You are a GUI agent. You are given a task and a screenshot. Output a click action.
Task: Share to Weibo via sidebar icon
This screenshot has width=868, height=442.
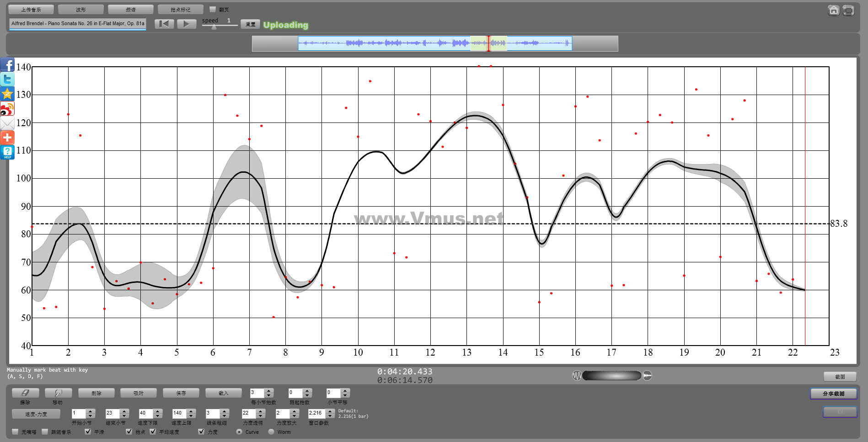(x=7, y=108)
